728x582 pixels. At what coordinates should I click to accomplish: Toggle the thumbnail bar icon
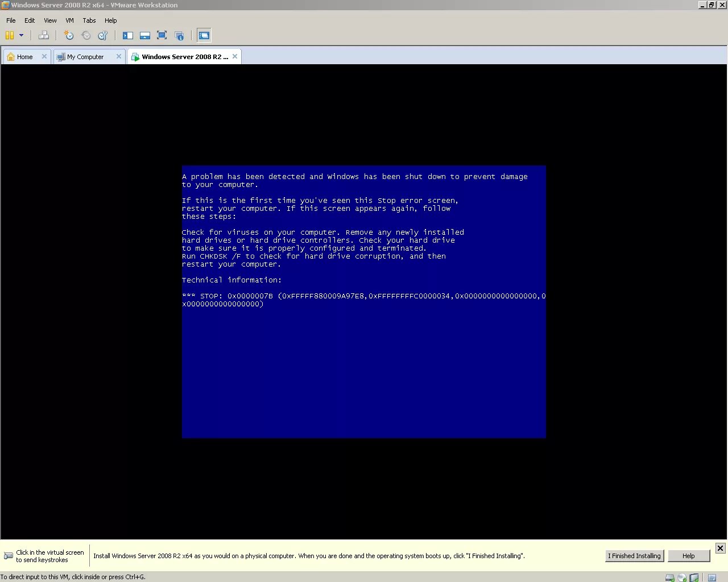pos(145,35)
